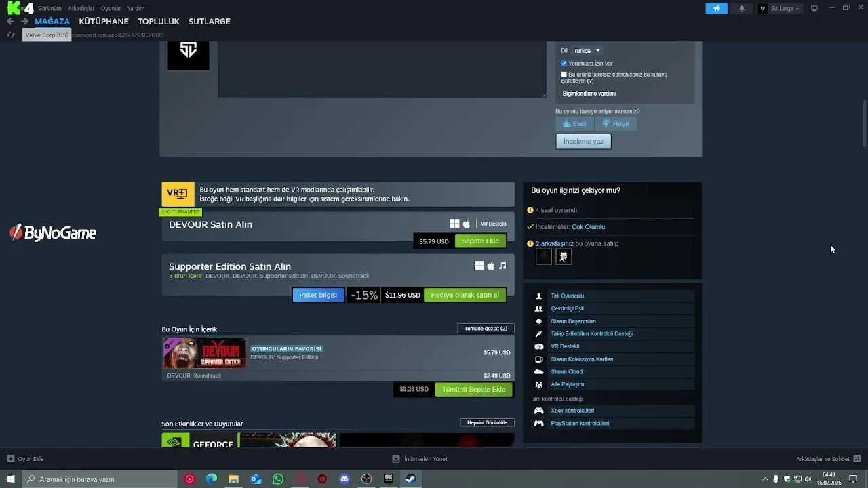The height and width of the screenshot is (488, 868).
Task: Add DEVOUR to cart with Sepete Ekle
Action: click(x=480, y=241)
